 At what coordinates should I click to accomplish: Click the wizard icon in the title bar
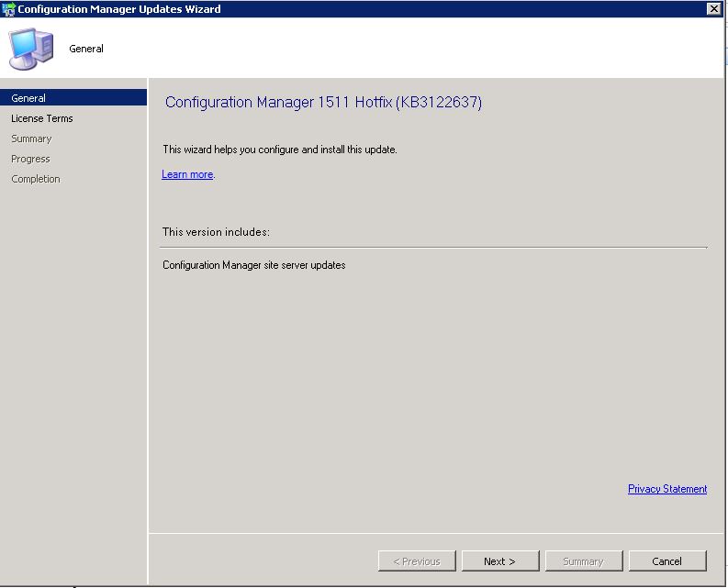pos(9,9)
